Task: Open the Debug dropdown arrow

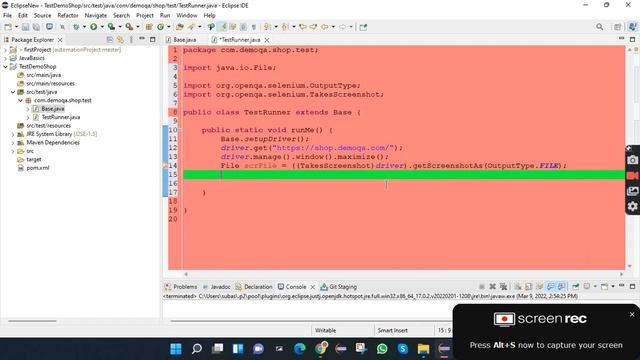Action: (84, 27)
